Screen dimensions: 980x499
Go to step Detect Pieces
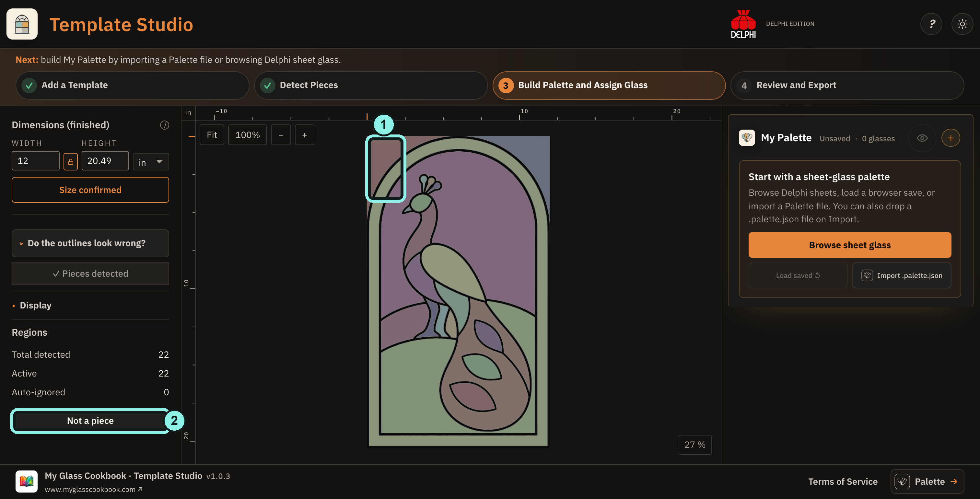click(x=370, y=85)
